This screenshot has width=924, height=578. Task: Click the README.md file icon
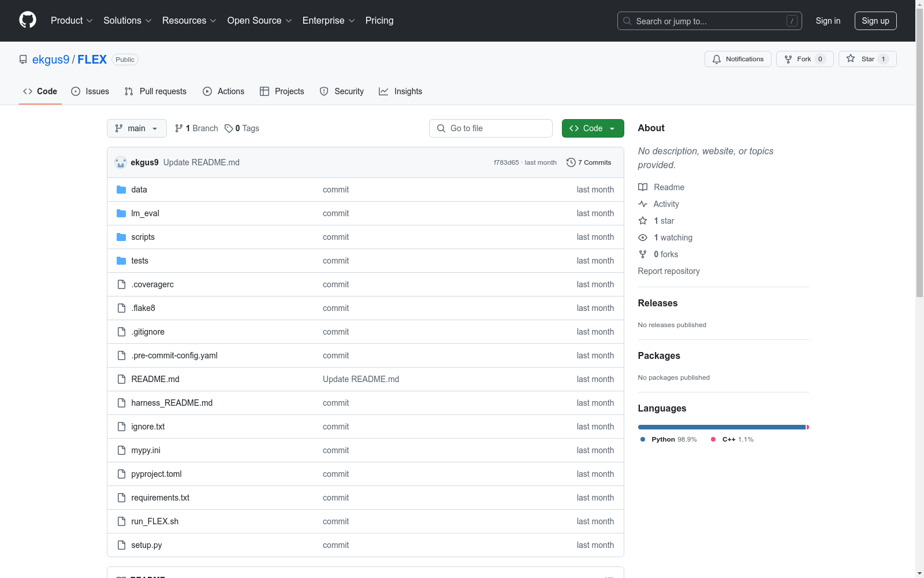point(121,379)
